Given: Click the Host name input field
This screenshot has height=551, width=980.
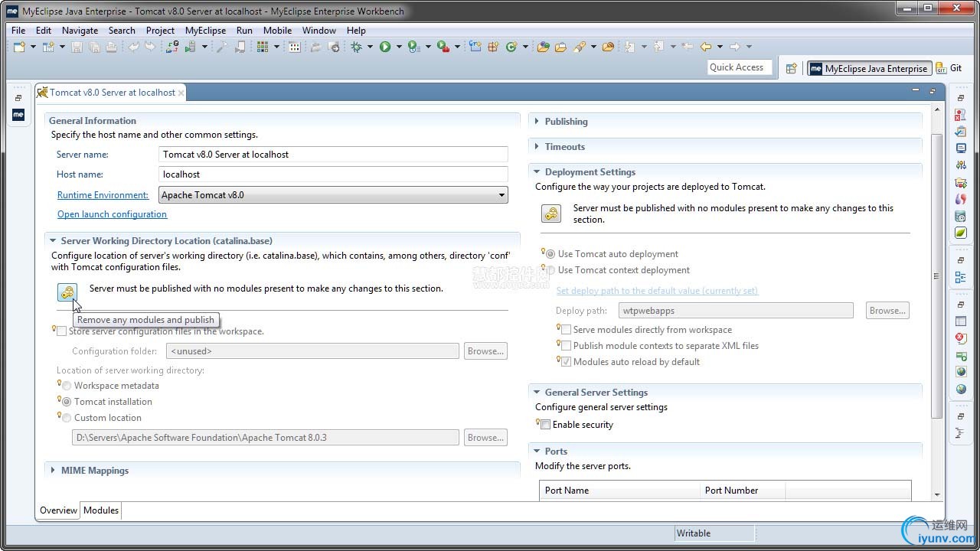Looking at the screenshot, I should [333, 174].
